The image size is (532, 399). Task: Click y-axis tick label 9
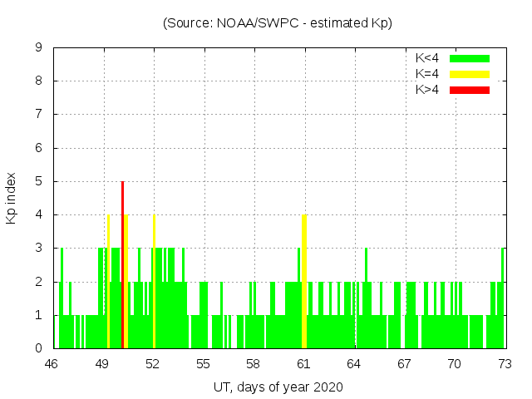point(38,47)
